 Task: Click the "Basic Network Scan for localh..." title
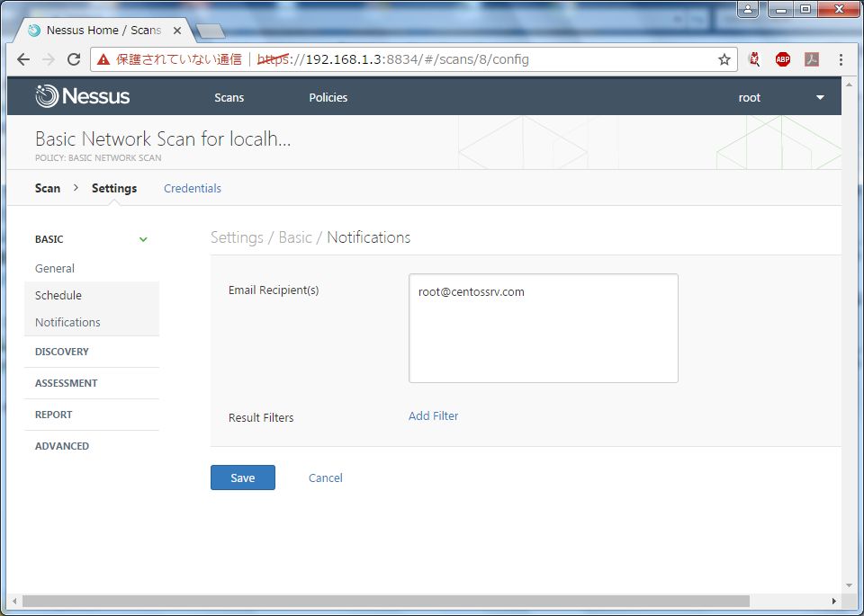click(163, 138)
